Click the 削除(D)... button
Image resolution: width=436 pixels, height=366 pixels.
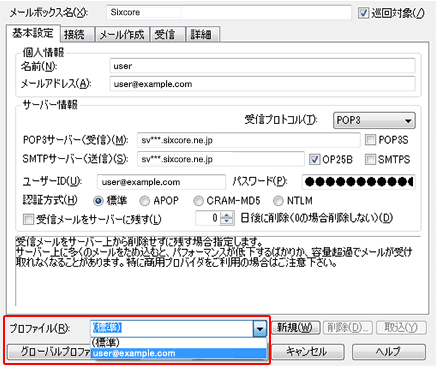click(348, 328)
